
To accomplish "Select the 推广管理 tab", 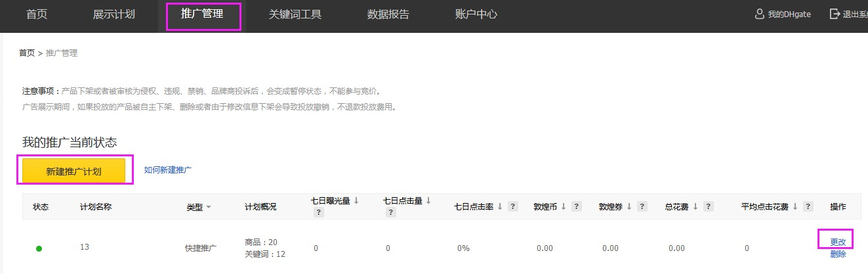I will point(202,14).
